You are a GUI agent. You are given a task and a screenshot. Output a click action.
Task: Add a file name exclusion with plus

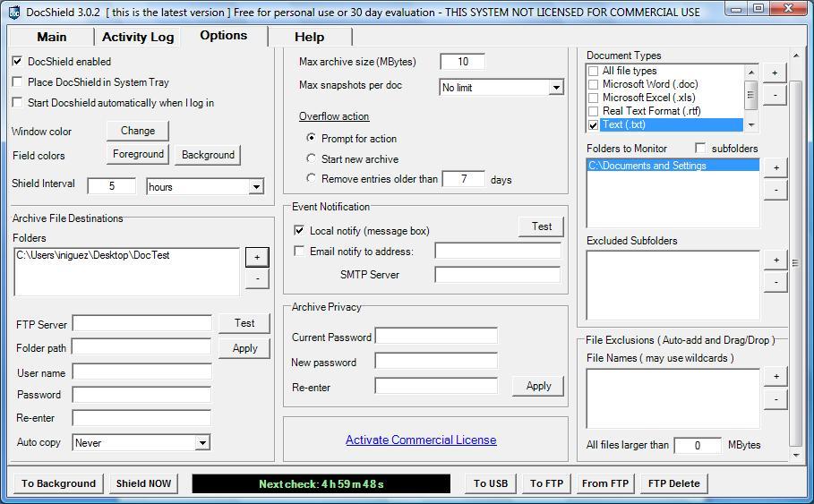tap(776, 376)
